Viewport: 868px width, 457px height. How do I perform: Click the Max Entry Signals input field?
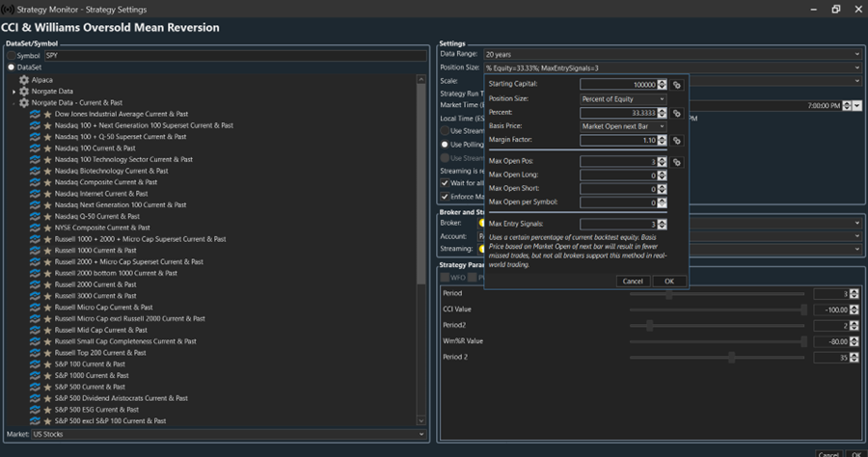point(618,224)
